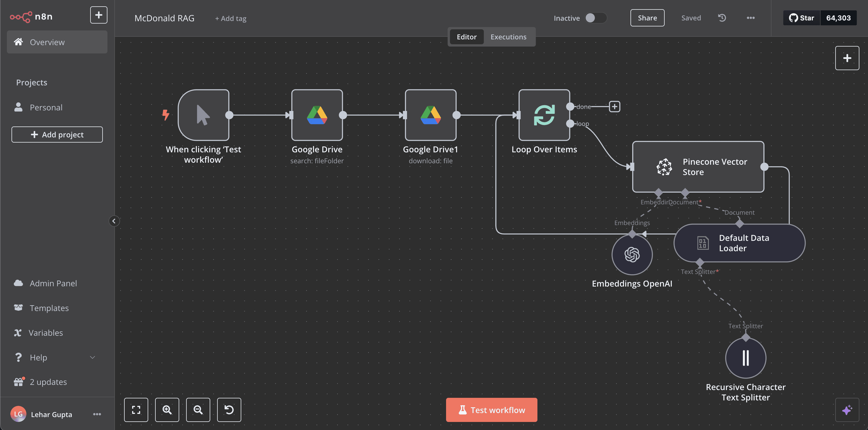Zoom out on the canvas
868x430 pixels.
[198, 410]
